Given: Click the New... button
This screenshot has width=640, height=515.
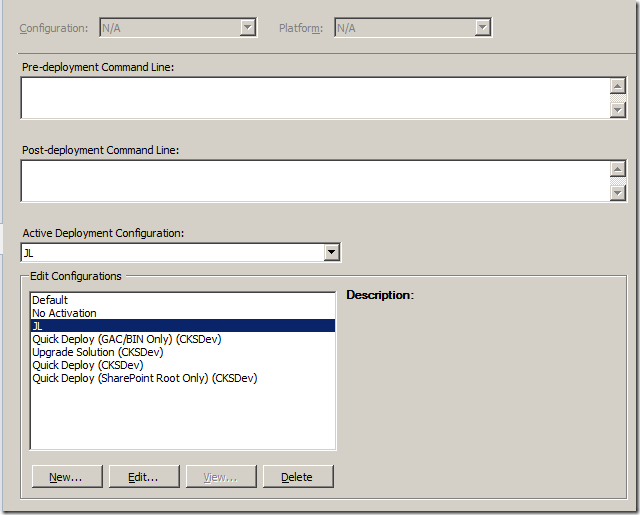Looking at the screenshot, I should click(66, 477).
